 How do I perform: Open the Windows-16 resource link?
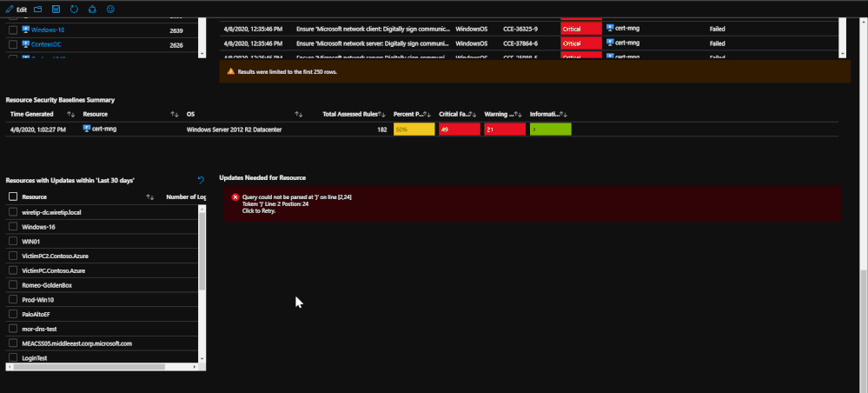click(x=48, y=30)
